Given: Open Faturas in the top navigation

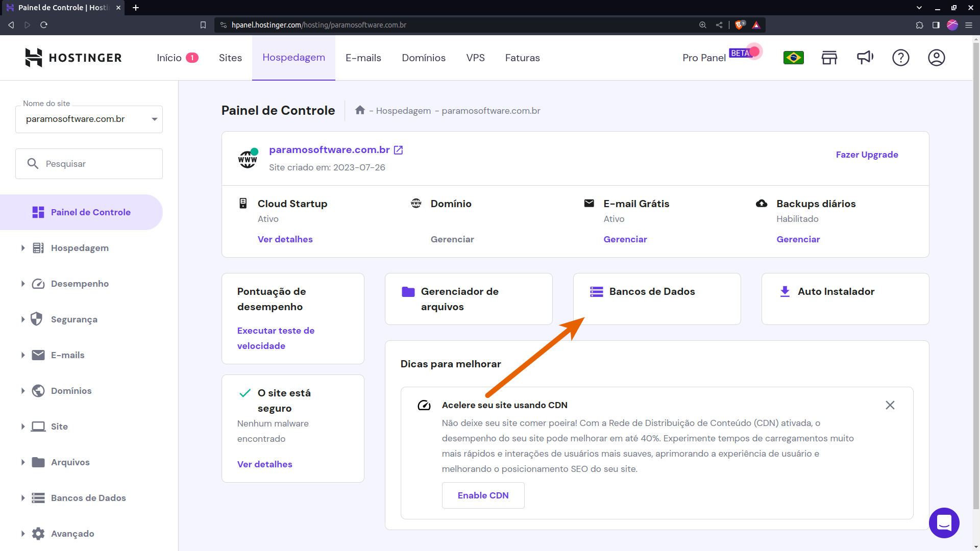Looking at the screenshot, I should click(x=522, y=58).
